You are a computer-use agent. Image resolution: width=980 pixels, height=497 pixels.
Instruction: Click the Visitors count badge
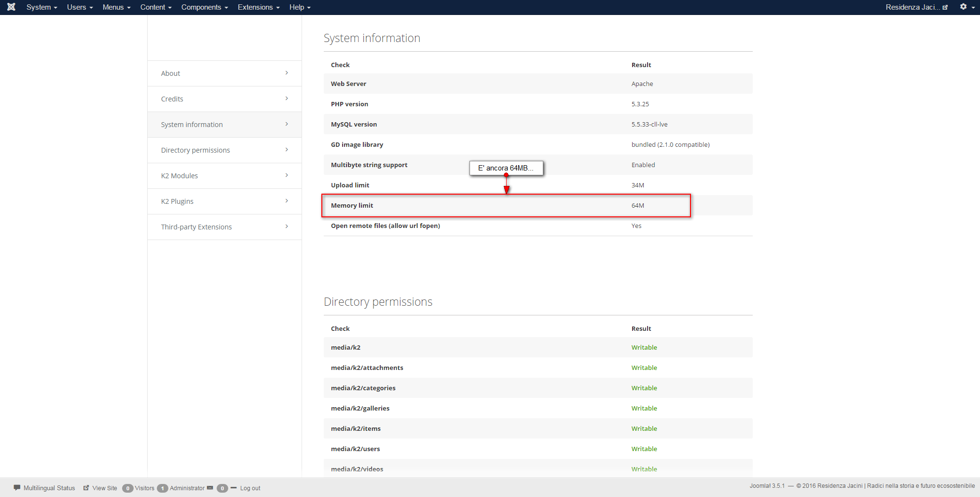(127, 488)
